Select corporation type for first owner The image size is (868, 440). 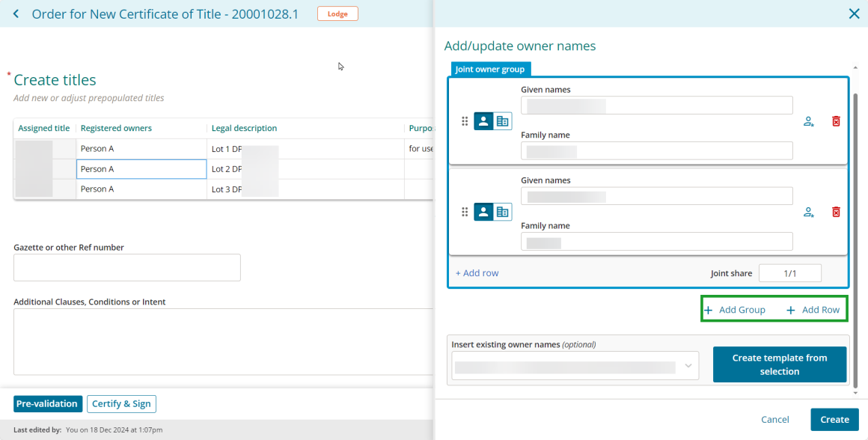[x=502, y=121]
